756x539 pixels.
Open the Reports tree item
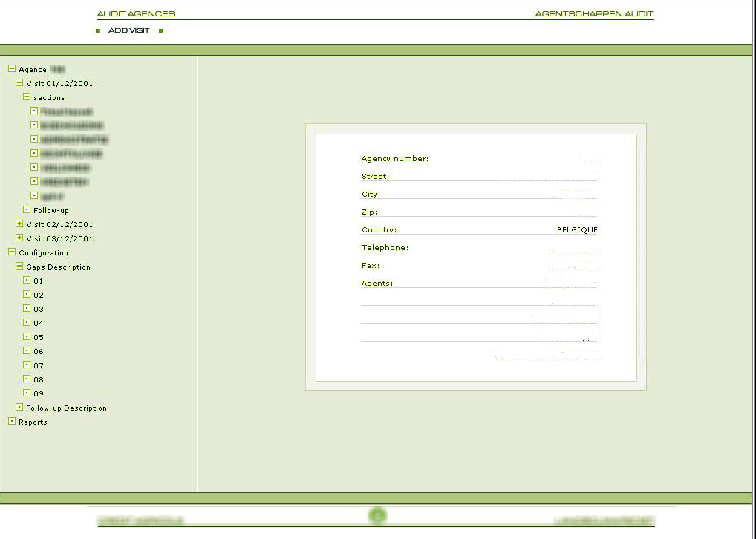pyautogui.click(x=33, y=422)
